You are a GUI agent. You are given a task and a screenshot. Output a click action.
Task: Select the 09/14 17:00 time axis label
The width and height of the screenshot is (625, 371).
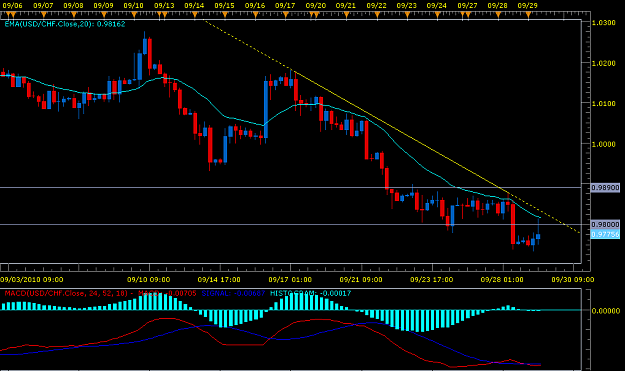click(x=219, y=280)
